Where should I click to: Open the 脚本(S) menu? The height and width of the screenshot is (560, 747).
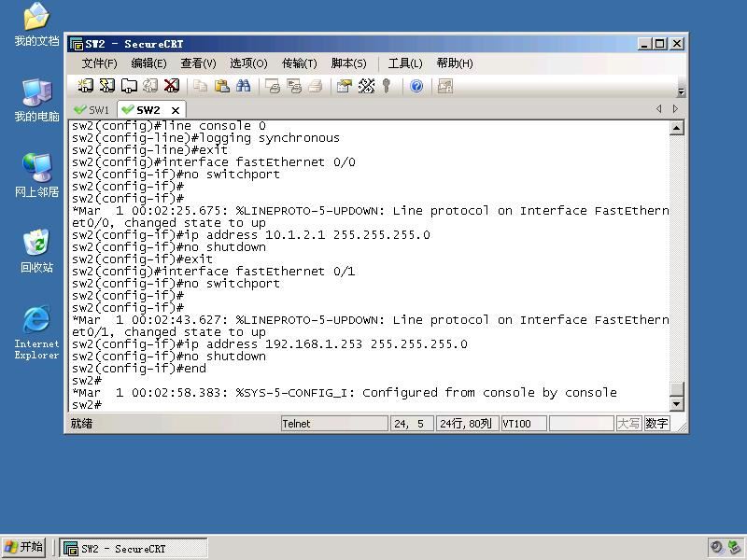tap(348, 63)
